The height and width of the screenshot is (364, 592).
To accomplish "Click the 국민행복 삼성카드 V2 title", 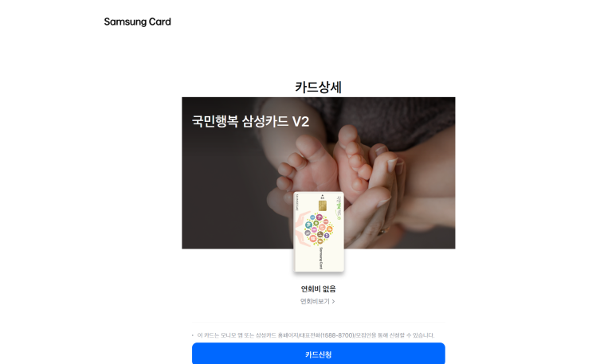I will tap(251, 121).
